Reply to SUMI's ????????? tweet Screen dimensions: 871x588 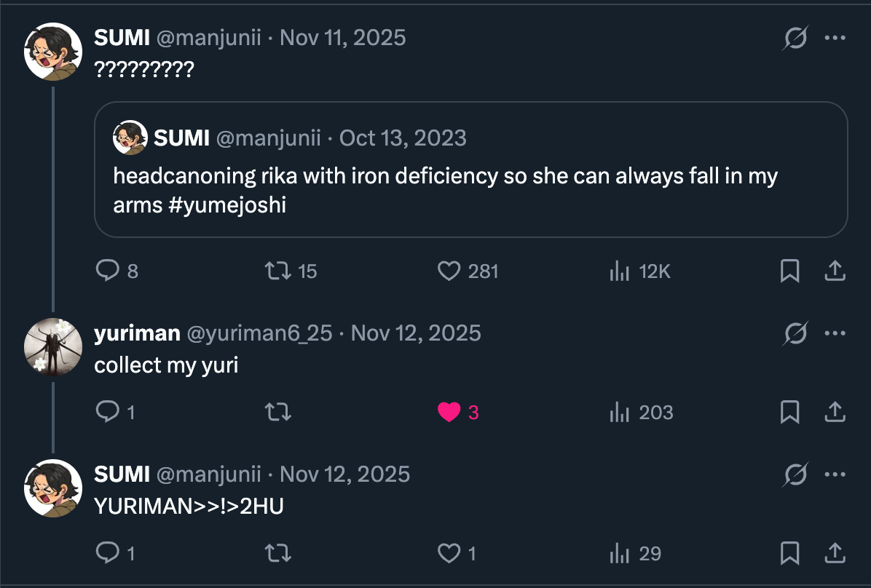click(108, 271)
